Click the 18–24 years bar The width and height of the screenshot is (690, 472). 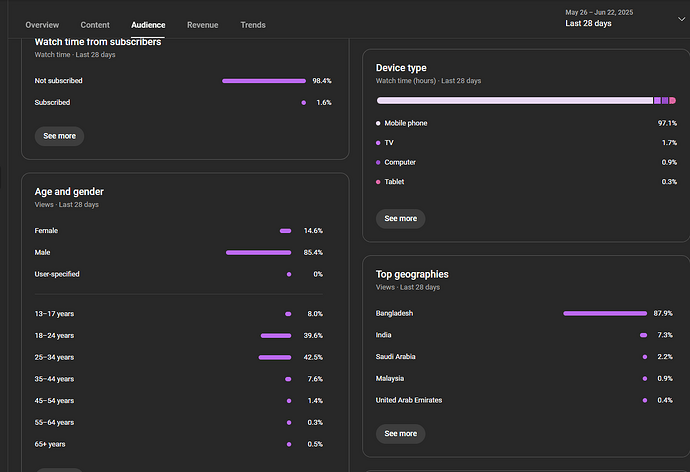(276, 336)
